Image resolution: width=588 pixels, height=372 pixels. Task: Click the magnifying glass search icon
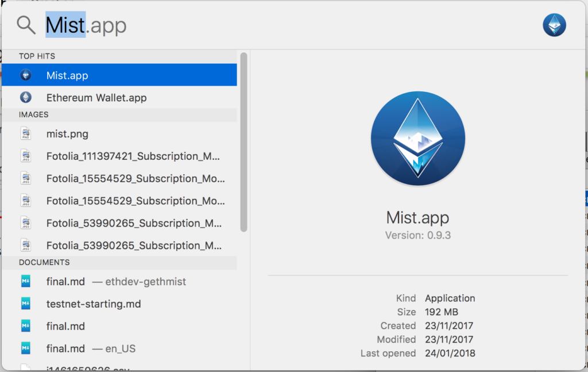[x=26, y=25]
